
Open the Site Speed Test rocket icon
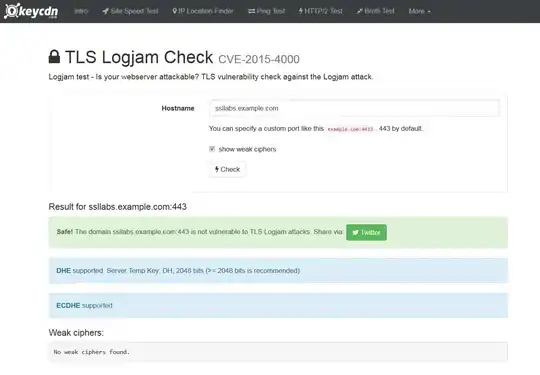(105, 11)
